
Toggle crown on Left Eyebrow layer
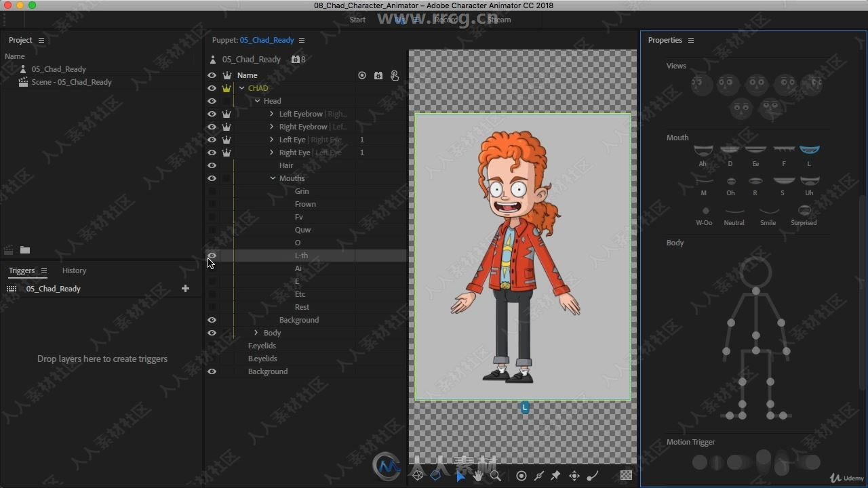coord(226,114)
